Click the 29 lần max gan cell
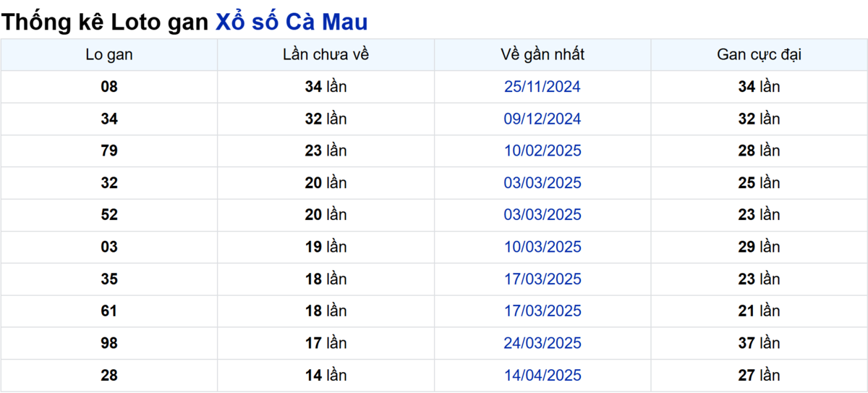Viewport: 868px width, 393px height. tap(759, 247)
